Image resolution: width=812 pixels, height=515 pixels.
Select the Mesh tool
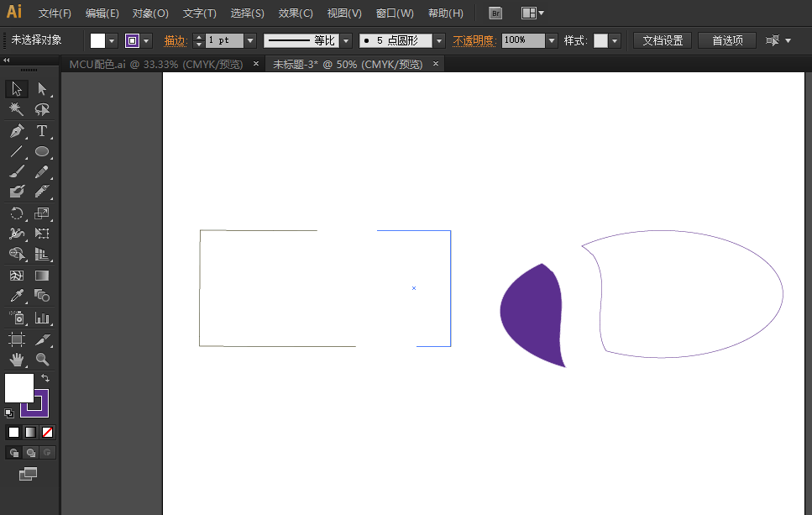17,276
